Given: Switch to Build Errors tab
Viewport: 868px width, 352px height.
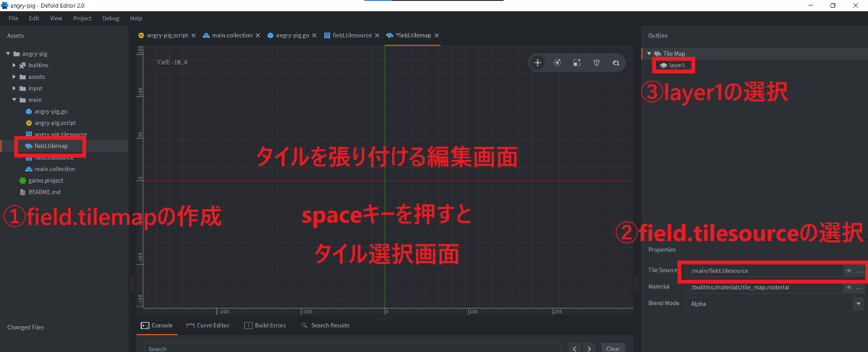Looking at the screenshot, I should point(265,325).
